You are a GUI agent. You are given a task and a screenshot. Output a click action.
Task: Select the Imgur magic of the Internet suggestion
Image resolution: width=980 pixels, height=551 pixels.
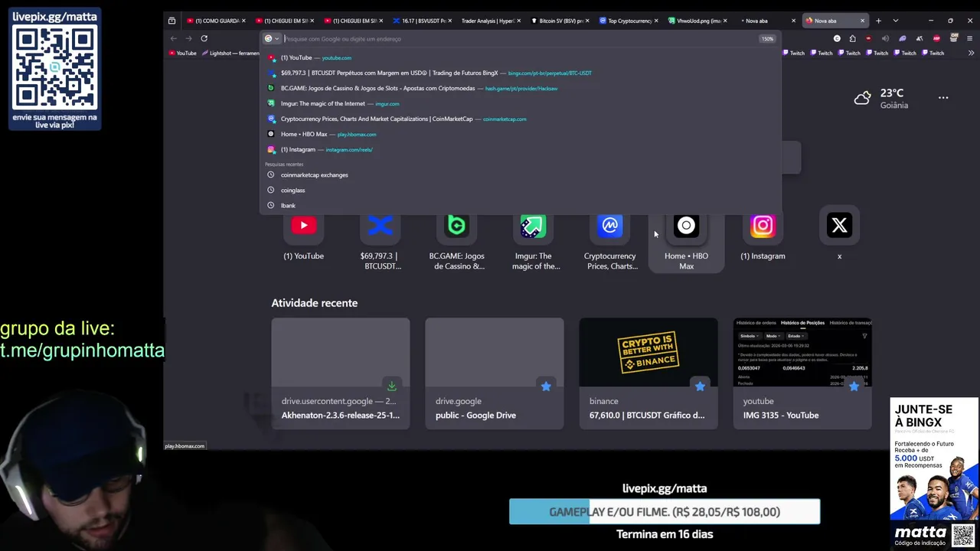(x=521, y=103)
